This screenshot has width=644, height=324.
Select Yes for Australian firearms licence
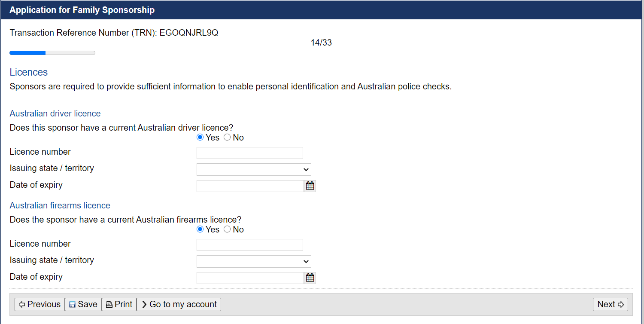[200, 229]
